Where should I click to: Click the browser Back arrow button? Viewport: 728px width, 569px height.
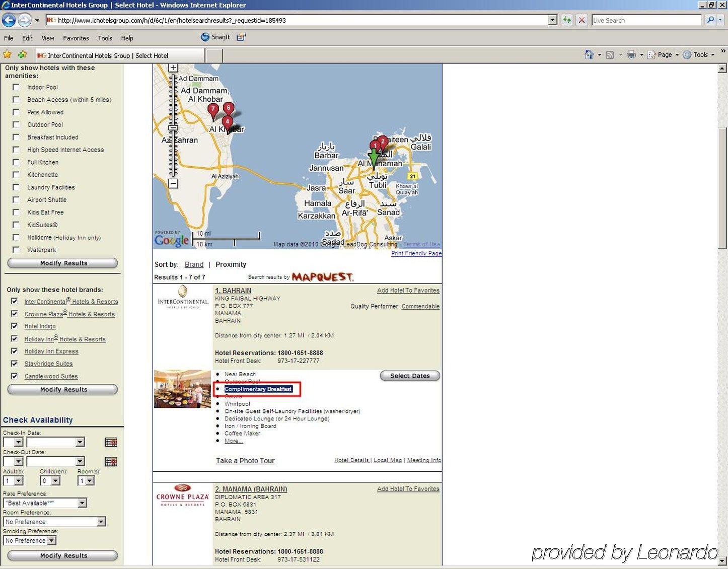point(9,20)
